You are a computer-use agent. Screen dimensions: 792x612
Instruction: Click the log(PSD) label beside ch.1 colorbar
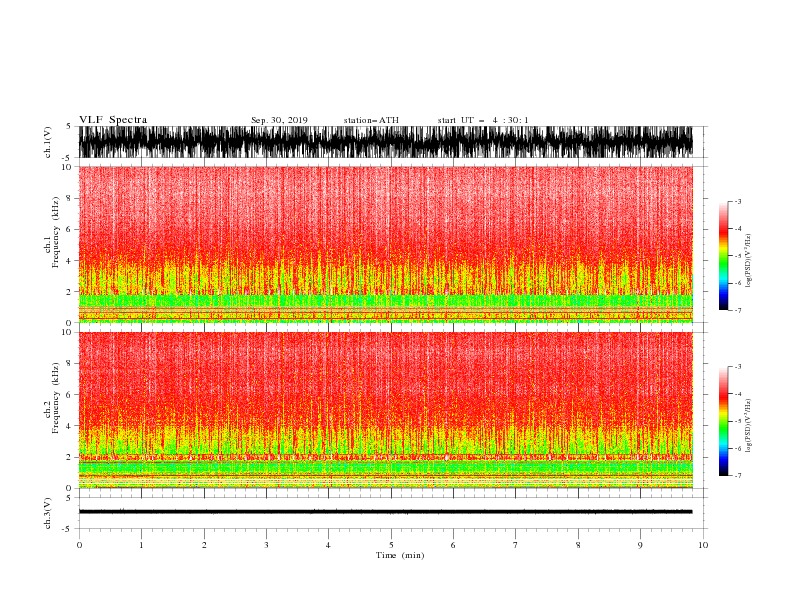pos(749,261)
